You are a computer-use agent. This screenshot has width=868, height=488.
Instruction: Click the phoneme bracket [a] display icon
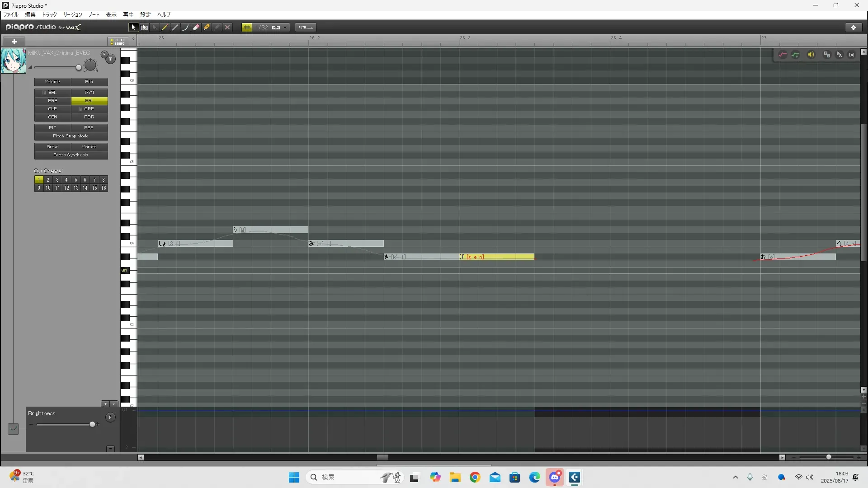pyautogui.click(x=852, y=55)
